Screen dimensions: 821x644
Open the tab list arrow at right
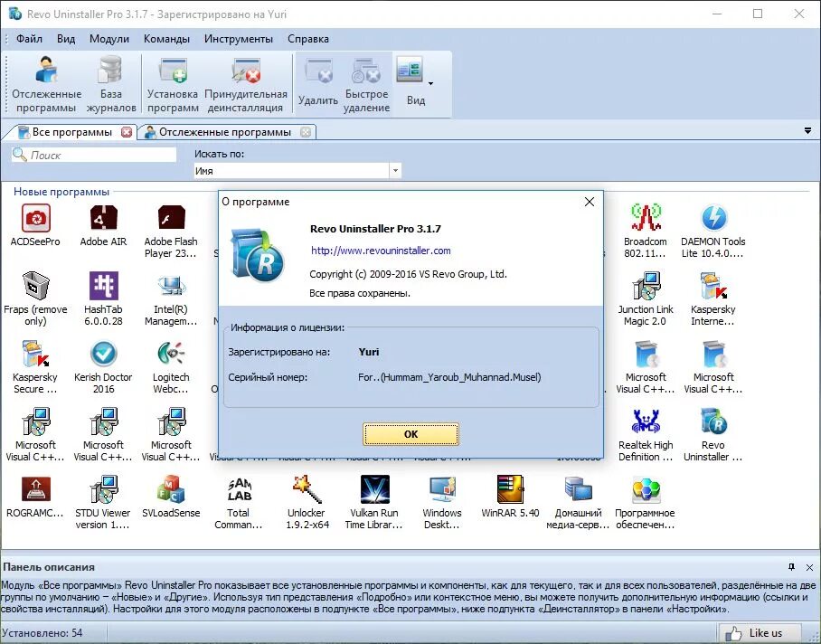[x=808, y=131]
